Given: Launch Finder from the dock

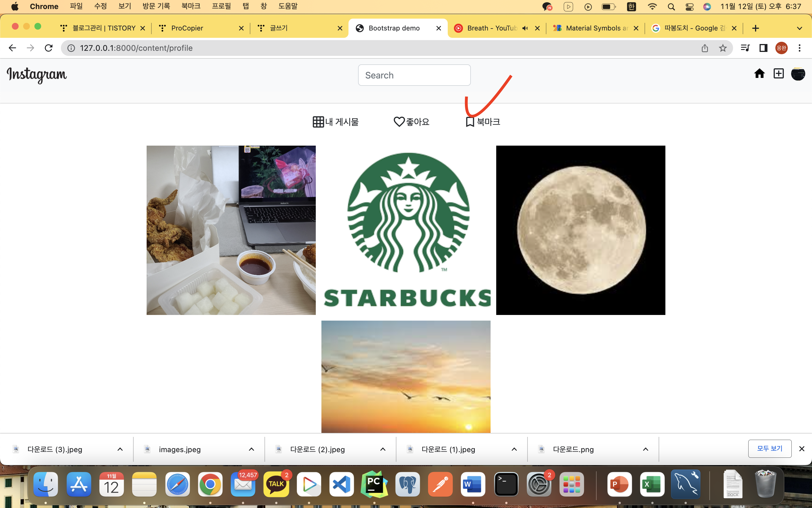Looking at the screenshot, I should coord(46,484).
